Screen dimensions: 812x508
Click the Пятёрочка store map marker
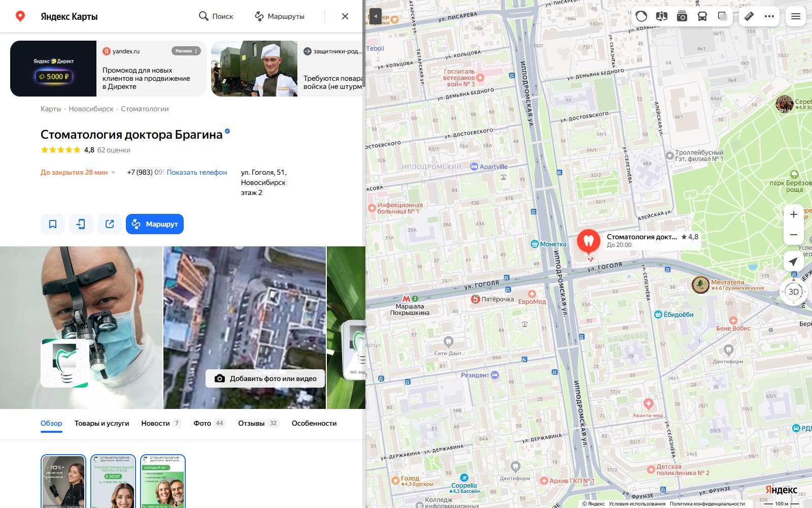click(476, 299)
